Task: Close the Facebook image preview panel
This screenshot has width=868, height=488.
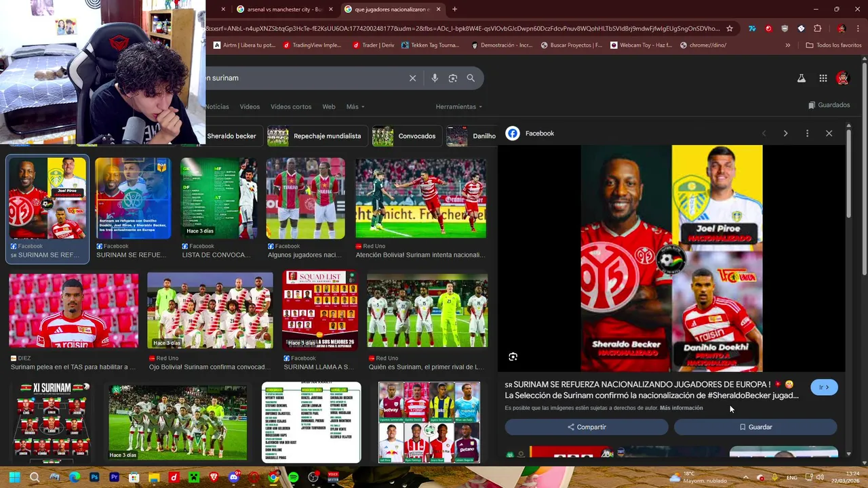Action: (x=829, y=134)
